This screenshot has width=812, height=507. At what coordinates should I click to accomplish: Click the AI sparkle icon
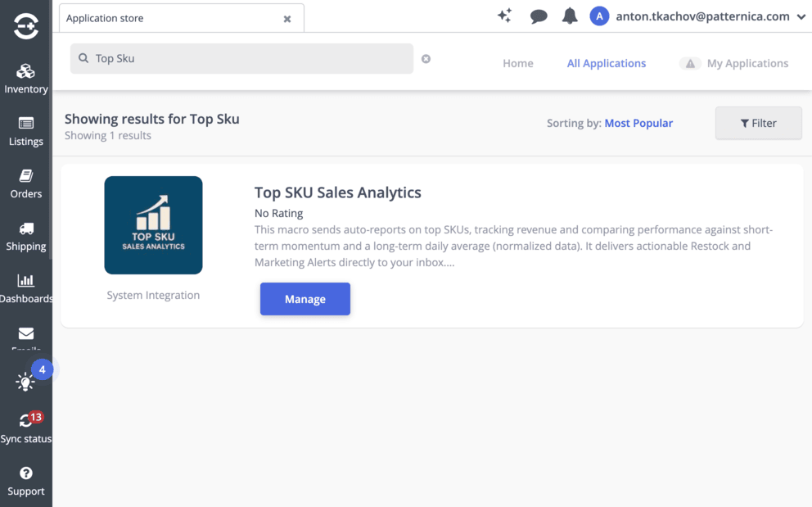point(505,16)
